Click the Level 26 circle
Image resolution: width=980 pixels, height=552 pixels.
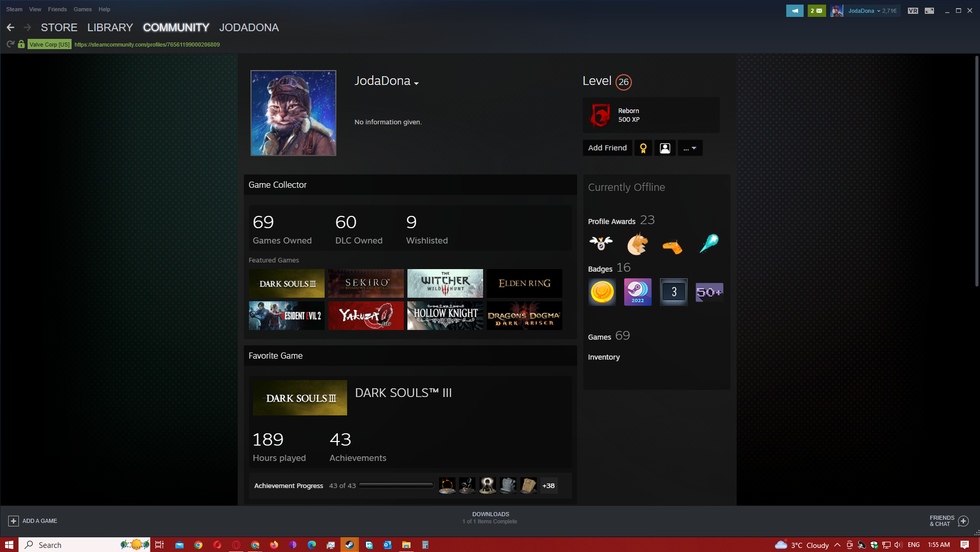tap(623, 82)
